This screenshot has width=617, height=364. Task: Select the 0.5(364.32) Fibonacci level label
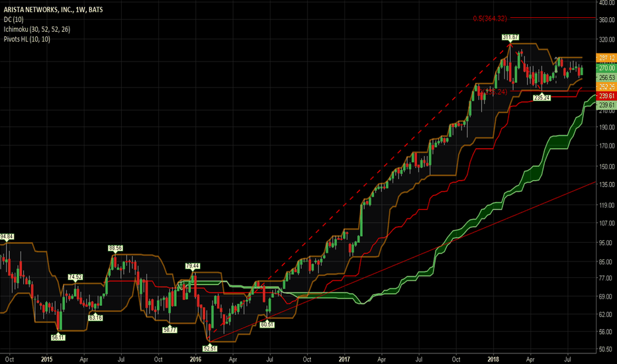[x=490, y=19]
